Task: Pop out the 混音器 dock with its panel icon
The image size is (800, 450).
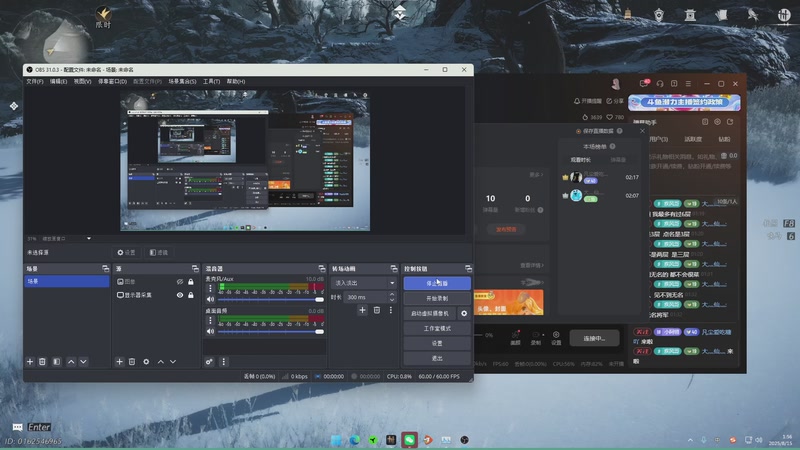Action: (x=321, y=268)
